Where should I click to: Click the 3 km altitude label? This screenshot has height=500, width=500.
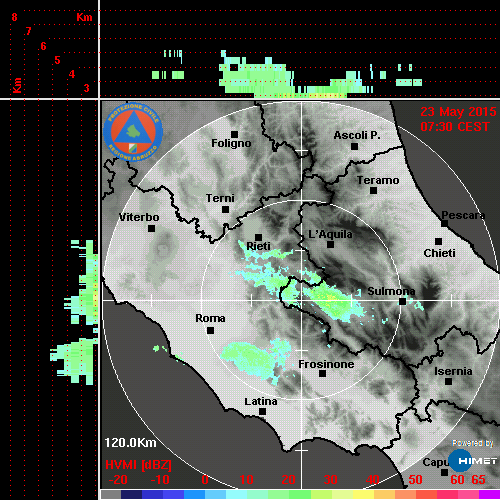click(87, 88)
